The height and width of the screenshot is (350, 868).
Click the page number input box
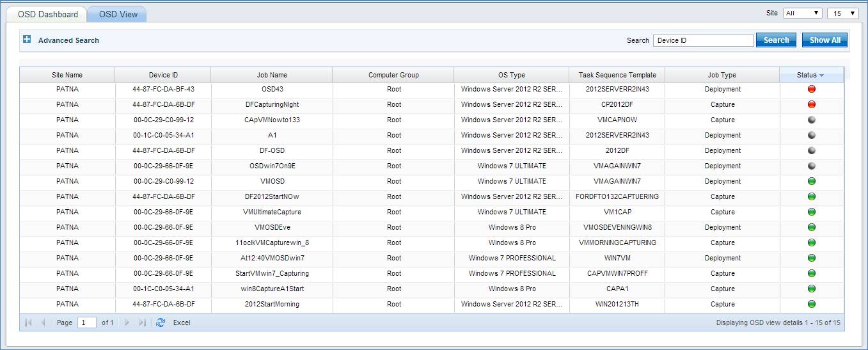coord(86,322)
